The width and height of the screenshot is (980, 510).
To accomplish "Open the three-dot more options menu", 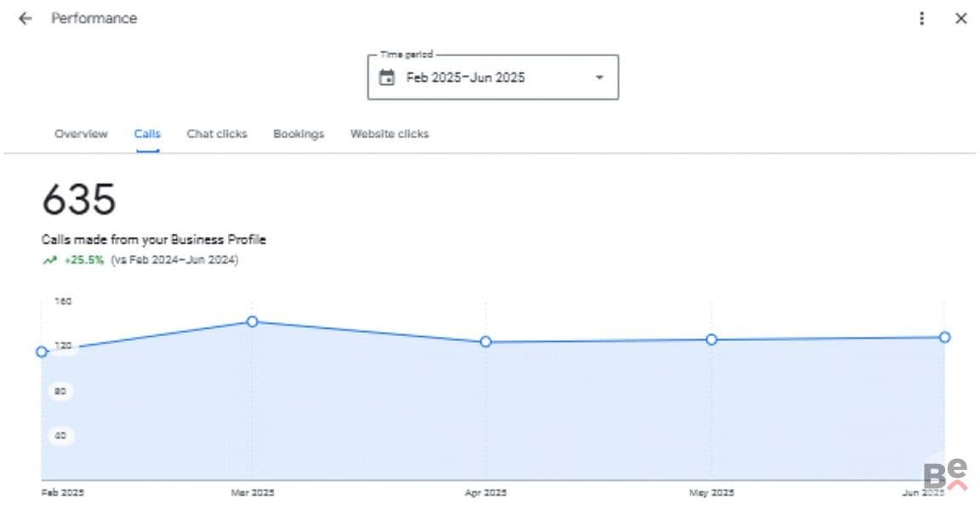I will (922, 19).
